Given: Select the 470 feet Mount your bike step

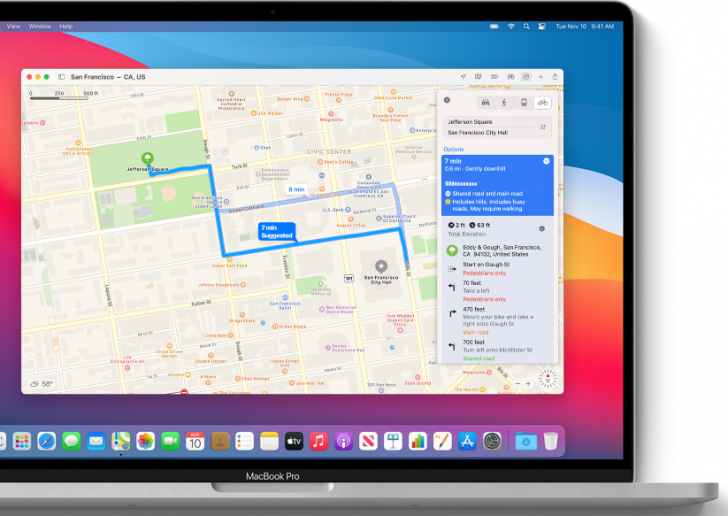Looking at the screenshot, I should [497, 320].
